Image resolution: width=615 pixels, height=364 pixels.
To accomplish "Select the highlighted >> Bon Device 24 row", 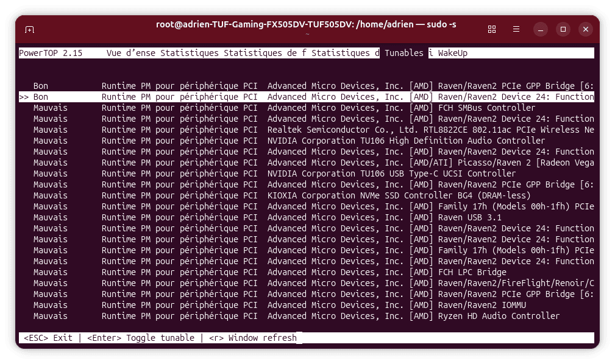I will pyautogui.click(x=307, y=97).
